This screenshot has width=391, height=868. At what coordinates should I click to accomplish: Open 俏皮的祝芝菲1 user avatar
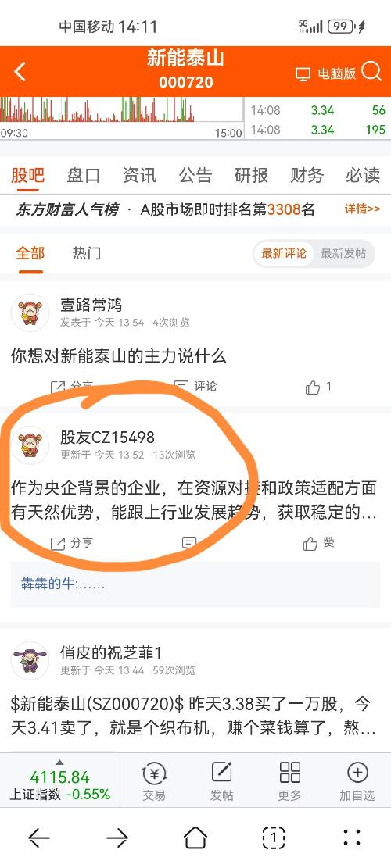30,660
